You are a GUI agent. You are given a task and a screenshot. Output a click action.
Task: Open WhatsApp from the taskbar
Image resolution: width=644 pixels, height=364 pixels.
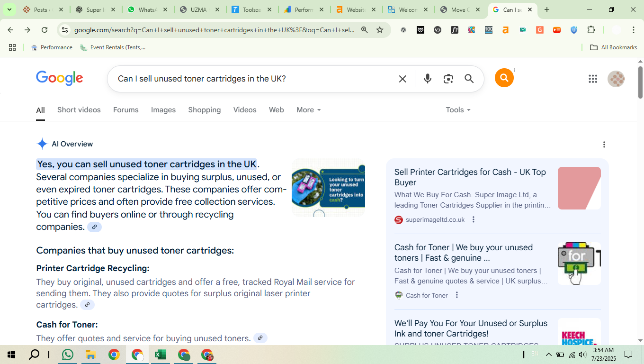[68, 355]
